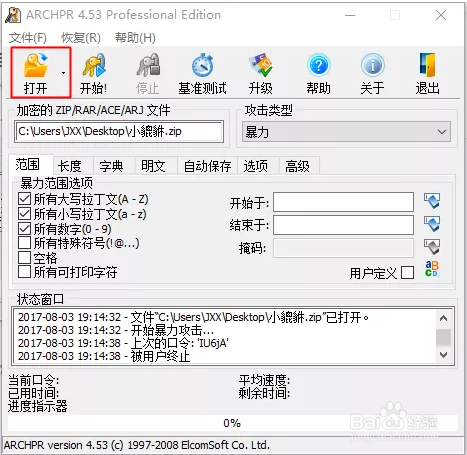Click the 打开 (Open) toolbar icon
The image size is (467, 455).
pyautogui.click(x=35, y=73)
